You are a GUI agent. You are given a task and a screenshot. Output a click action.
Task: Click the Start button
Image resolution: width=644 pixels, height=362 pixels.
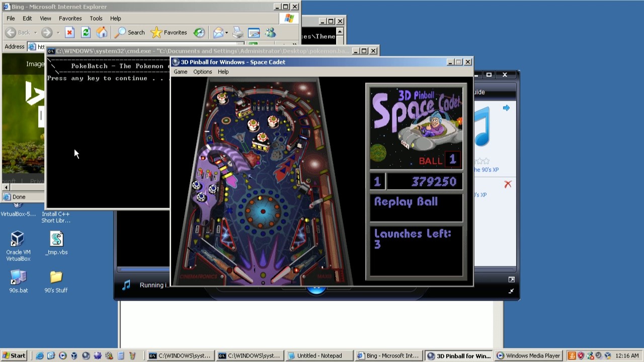(14, 355)
